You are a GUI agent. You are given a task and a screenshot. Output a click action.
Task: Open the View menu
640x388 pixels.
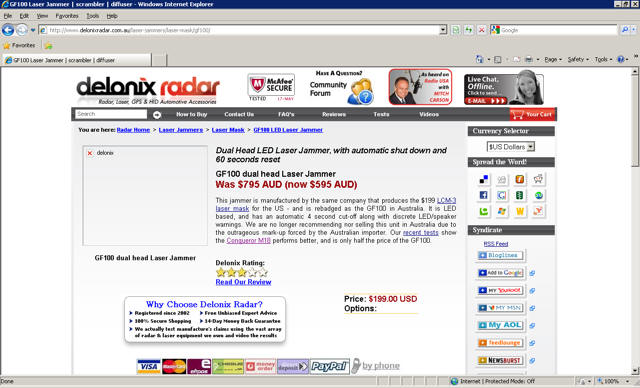(42, 16)
